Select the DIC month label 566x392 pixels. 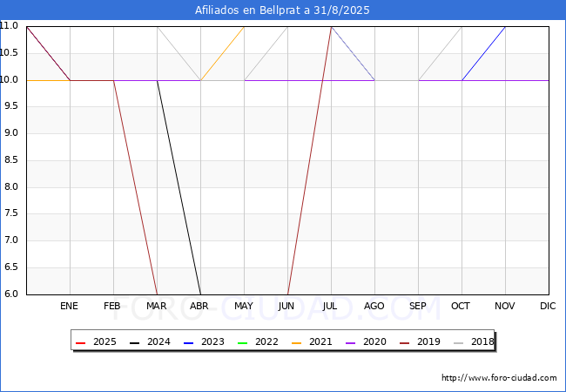tap(548, 306)
